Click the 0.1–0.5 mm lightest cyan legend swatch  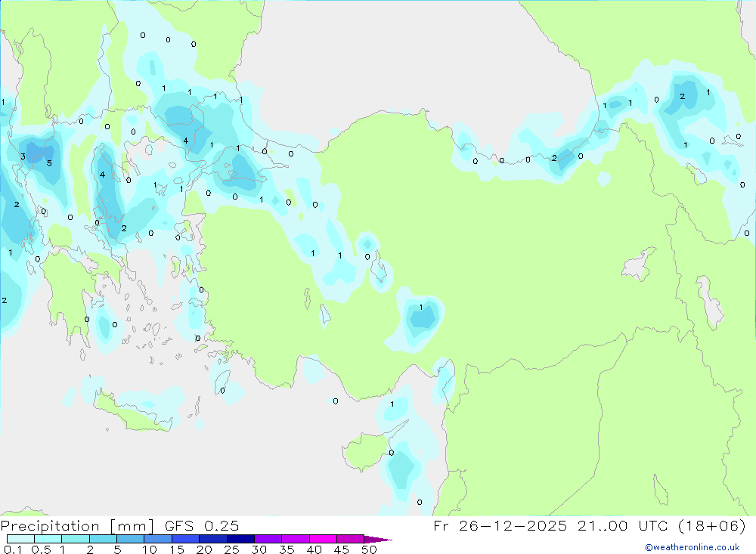click(x=20, y=539)
